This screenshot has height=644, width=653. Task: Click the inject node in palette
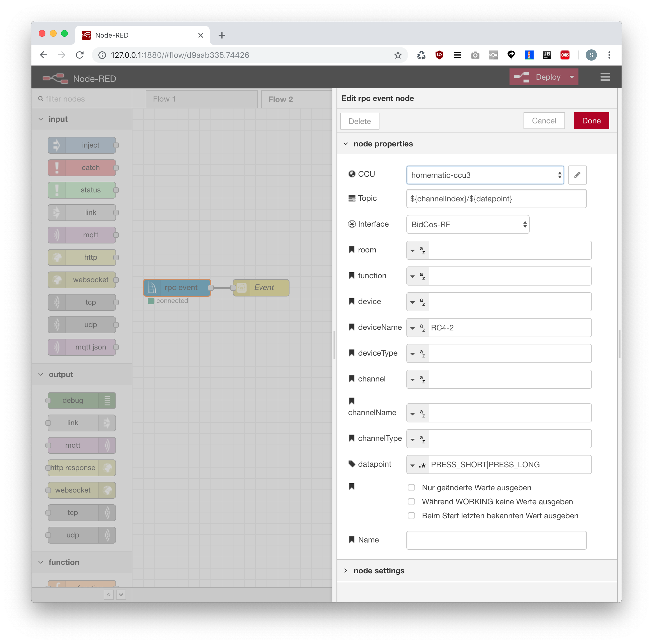pyautogui.click(x=82, y=145)
